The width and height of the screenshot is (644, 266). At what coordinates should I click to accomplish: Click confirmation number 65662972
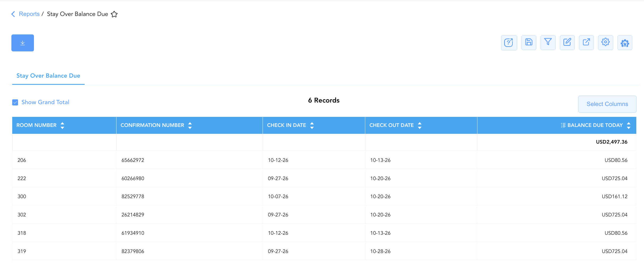(133, 160)
